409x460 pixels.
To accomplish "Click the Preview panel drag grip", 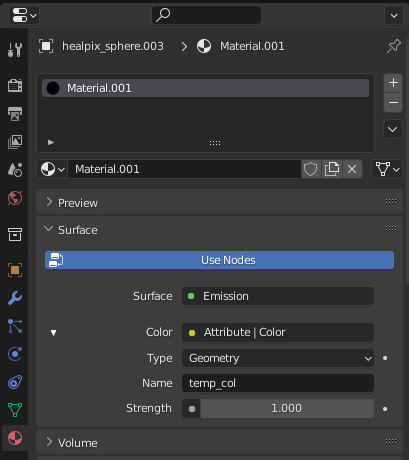I will (391, 202).
